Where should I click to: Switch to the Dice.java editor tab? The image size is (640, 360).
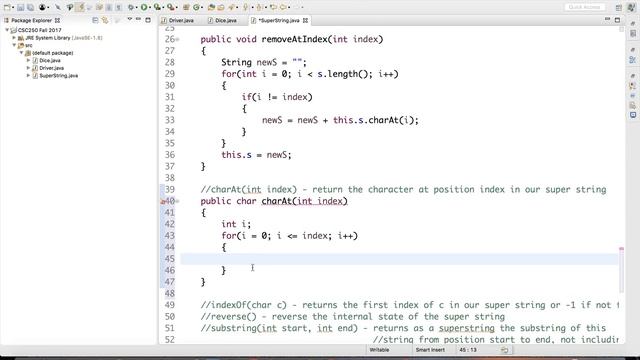(222, 20)
